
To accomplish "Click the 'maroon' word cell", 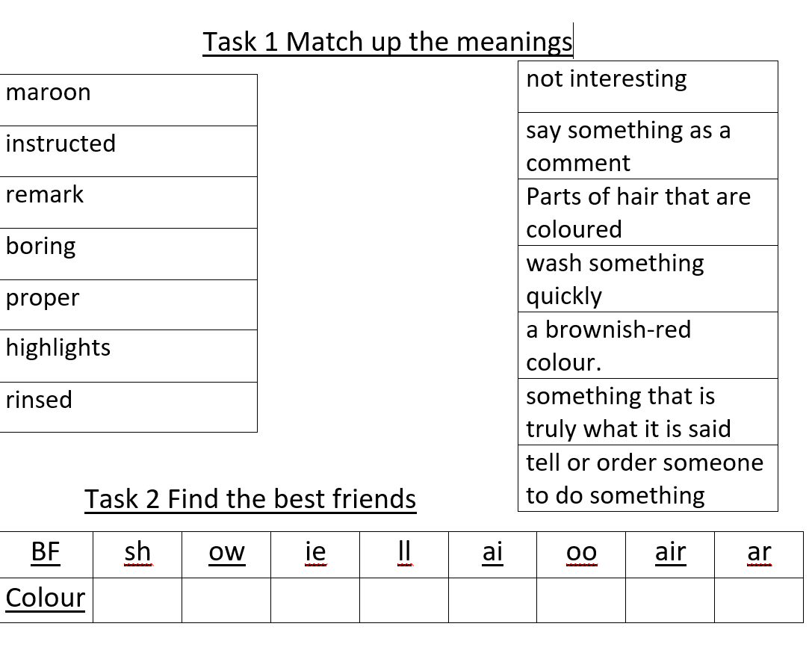I will [x=128, y=100].
